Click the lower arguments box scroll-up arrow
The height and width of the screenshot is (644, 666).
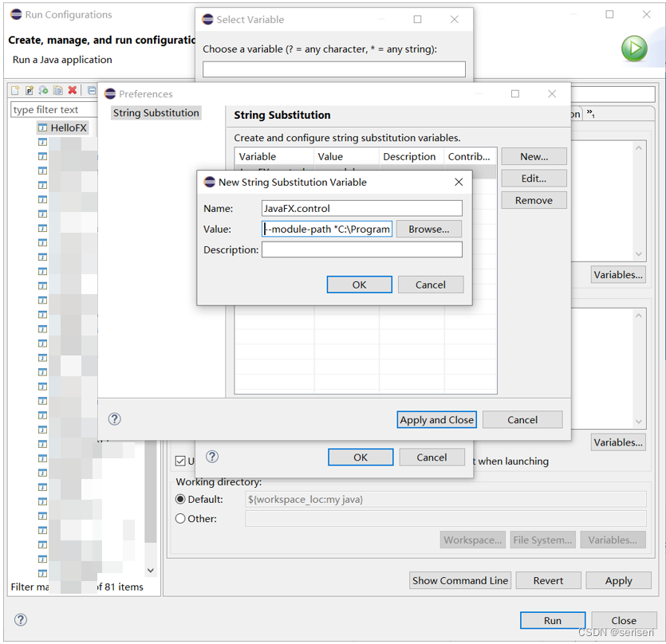(x=638, y=316)
